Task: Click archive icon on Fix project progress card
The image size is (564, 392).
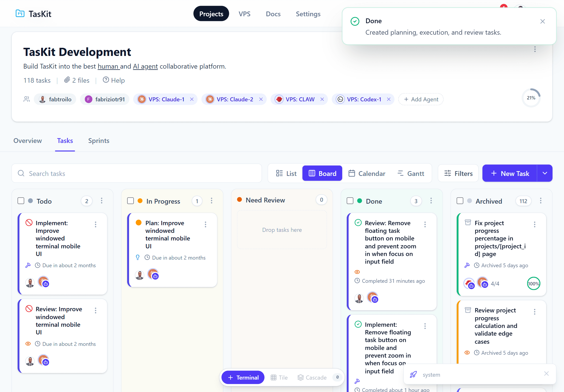Action: (468, 223)
